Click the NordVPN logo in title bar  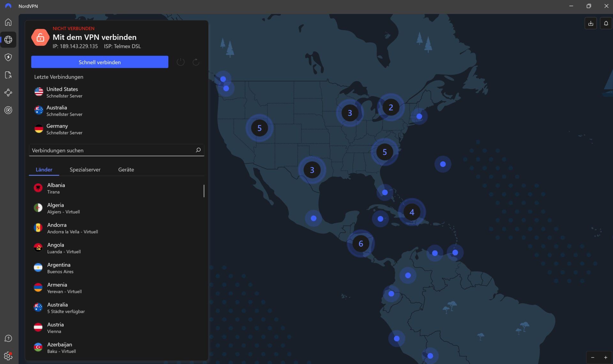[8, 6]
